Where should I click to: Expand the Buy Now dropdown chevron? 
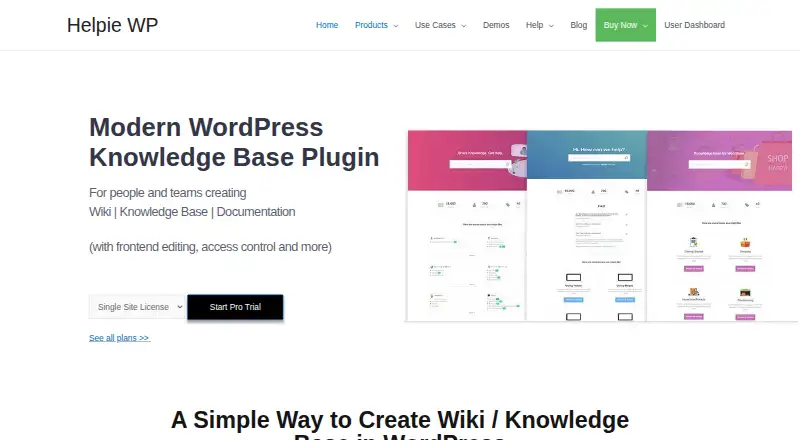pos(645,26)
